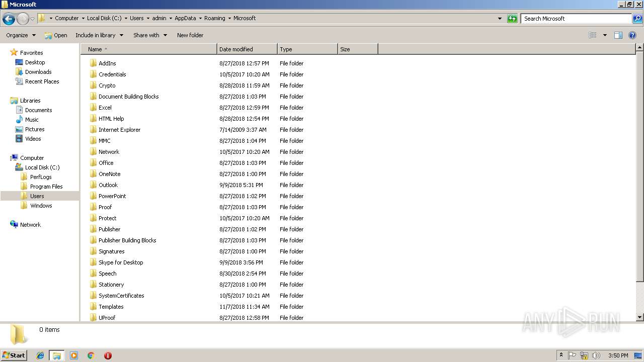Select the PowerPoint folder
Image resolution: width=644 pixels, height=362 pixels.
(x=112, y=196)
